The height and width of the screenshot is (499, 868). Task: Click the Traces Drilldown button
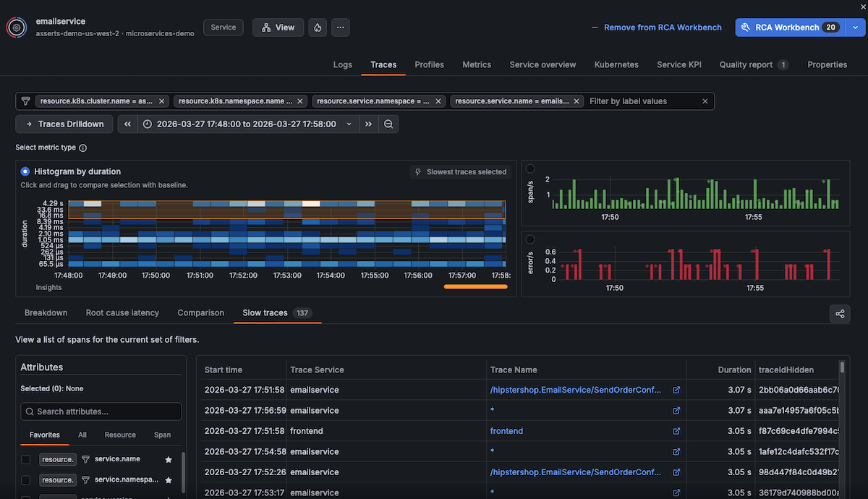64,124
